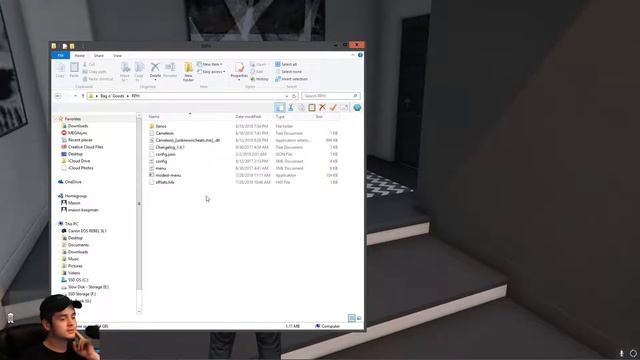640x360 pixels.
Task: Open the Easy access dropdown
Action: [x=211, y=71]
